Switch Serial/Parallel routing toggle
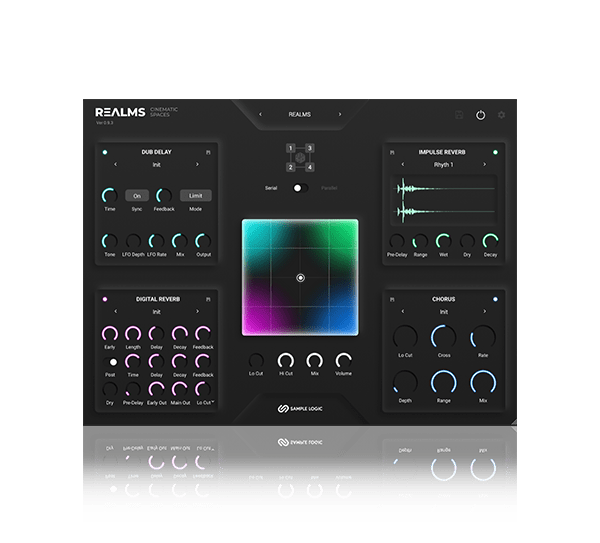Viewport: 600px width, 543px height. pos(300,188)
